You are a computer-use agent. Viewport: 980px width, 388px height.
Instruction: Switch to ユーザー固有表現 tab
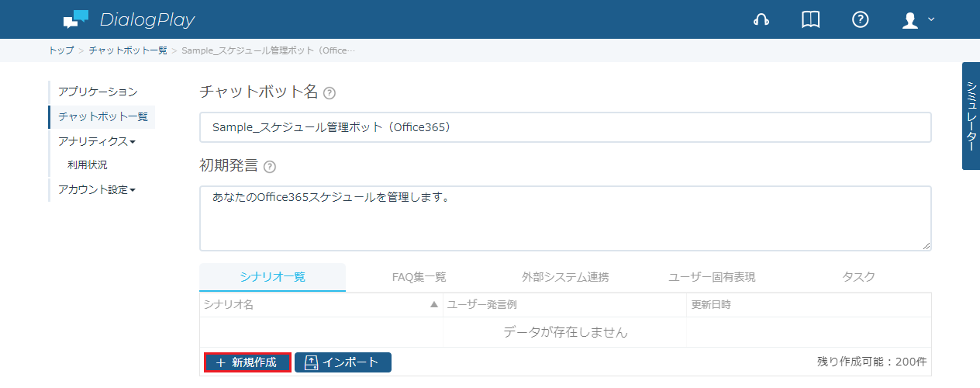712,277
